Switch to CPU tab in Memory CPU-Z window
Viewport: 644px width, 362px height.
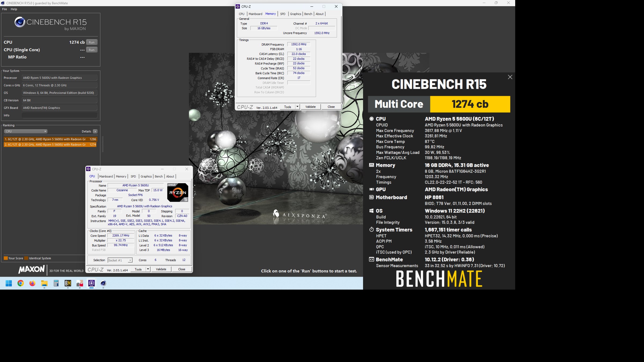[x=241, y=14]
